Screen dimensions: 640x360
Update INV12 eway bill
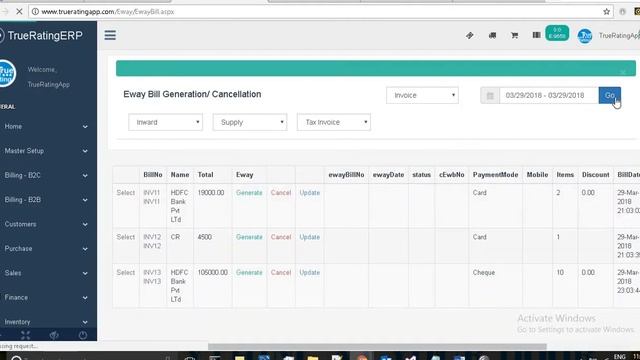[x=310, y=237]
